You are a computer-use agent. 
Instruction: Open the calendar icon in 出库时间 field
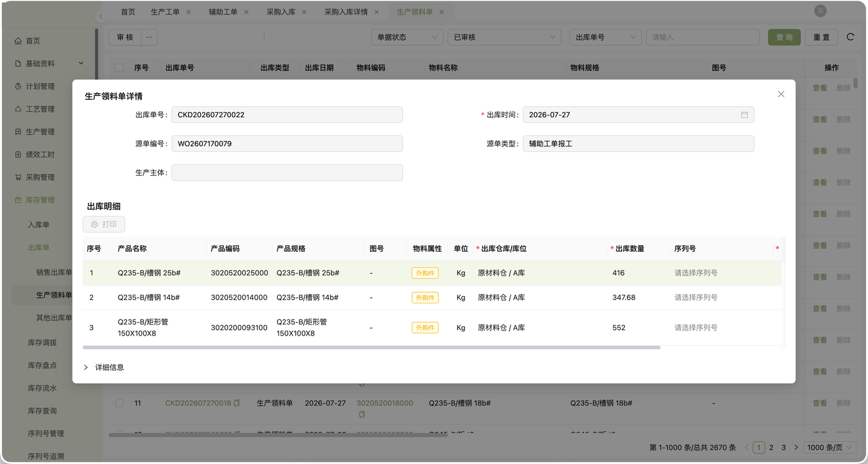point(744,115)
